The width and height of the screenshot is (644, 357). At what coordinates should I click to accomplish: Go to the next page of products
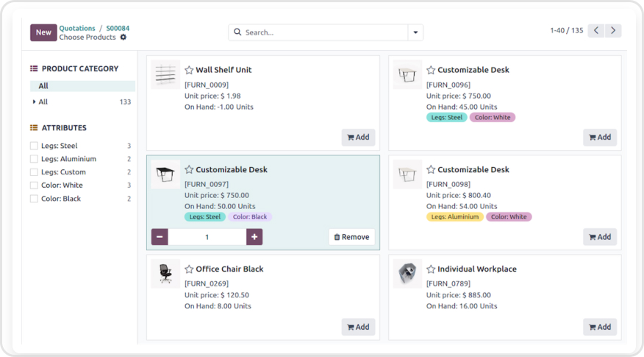click(x=613, y=30)
